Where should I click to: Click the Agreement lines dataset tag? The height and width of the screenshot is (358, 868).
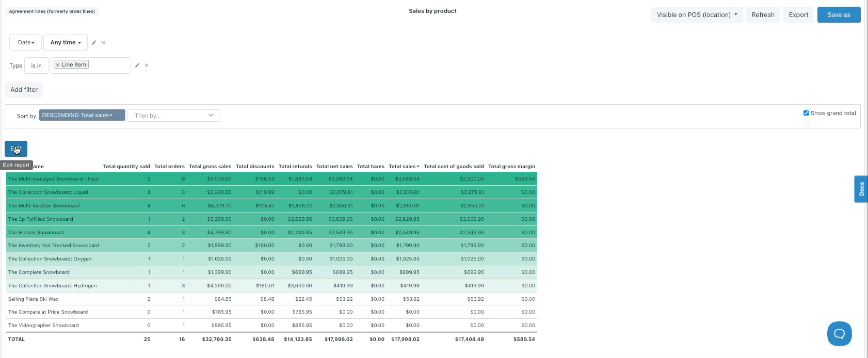[x=52, y=11]
